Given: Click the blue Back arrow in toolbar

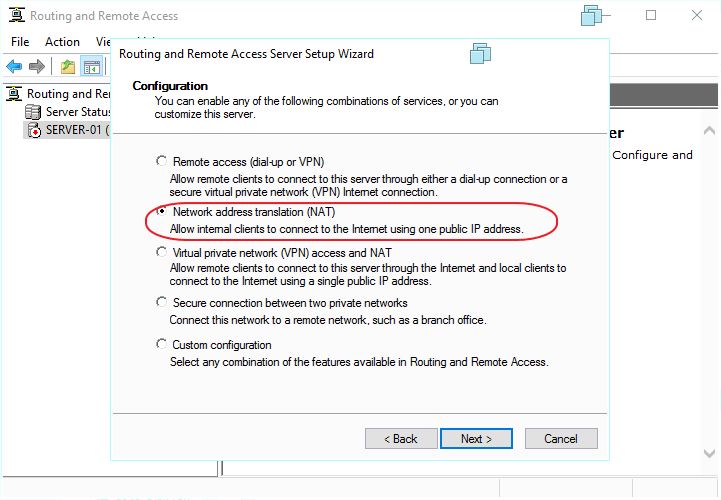Looking at the screenshot, I should pyautogui.click(x=14, y=67).
